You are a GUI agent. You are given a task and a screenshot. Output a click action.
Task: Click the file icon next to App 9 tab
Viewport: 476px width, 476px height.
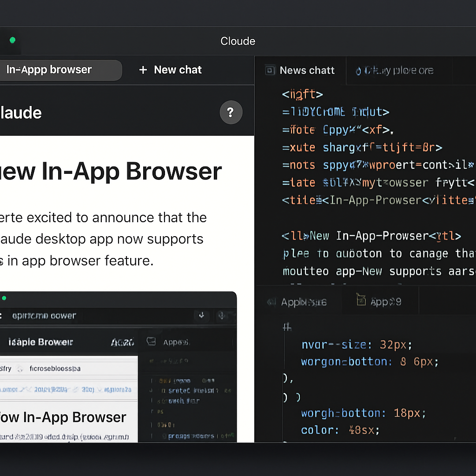(361, 300)
